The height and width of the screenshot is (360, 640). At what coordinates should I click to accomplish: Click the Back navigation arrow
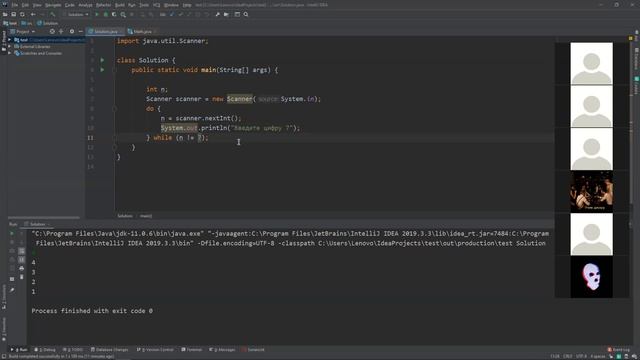33,14
